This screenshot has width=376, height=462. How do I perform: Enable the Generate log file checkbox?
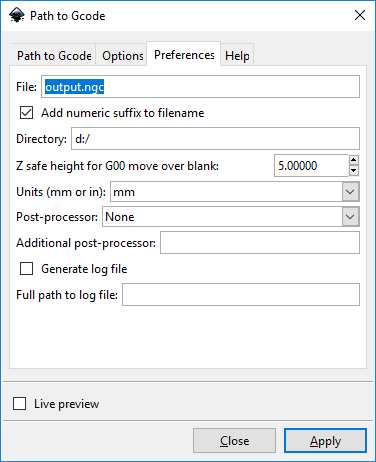click(26, 269)
